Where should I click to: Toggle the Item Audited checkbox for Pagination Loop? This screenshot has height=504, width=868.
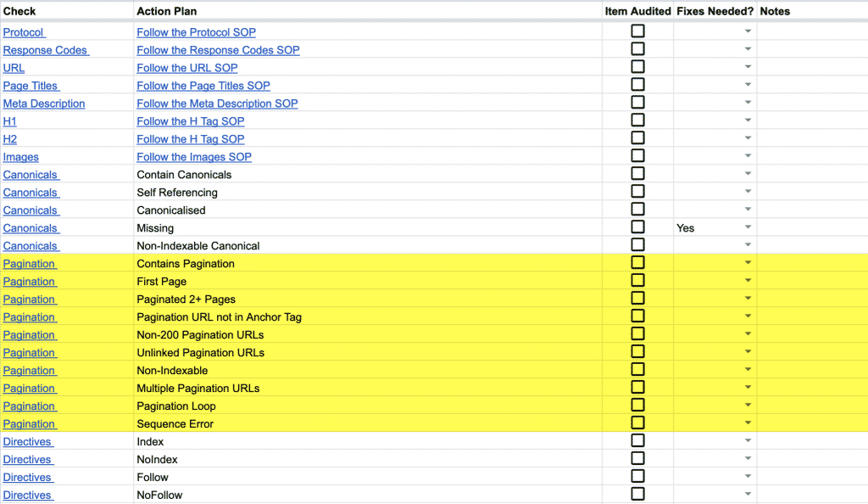tap(637, 406)
